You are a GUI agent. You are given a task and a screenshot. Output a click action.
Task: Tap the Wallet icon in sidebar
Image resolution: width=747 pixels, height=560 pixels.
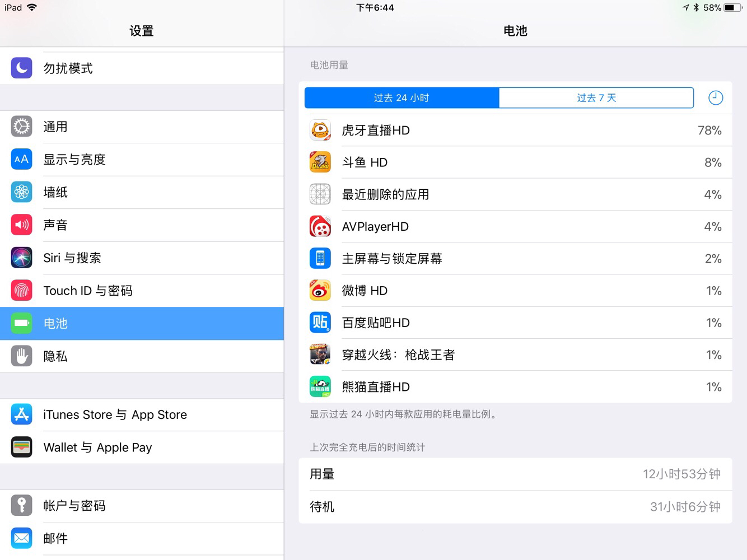21,447
